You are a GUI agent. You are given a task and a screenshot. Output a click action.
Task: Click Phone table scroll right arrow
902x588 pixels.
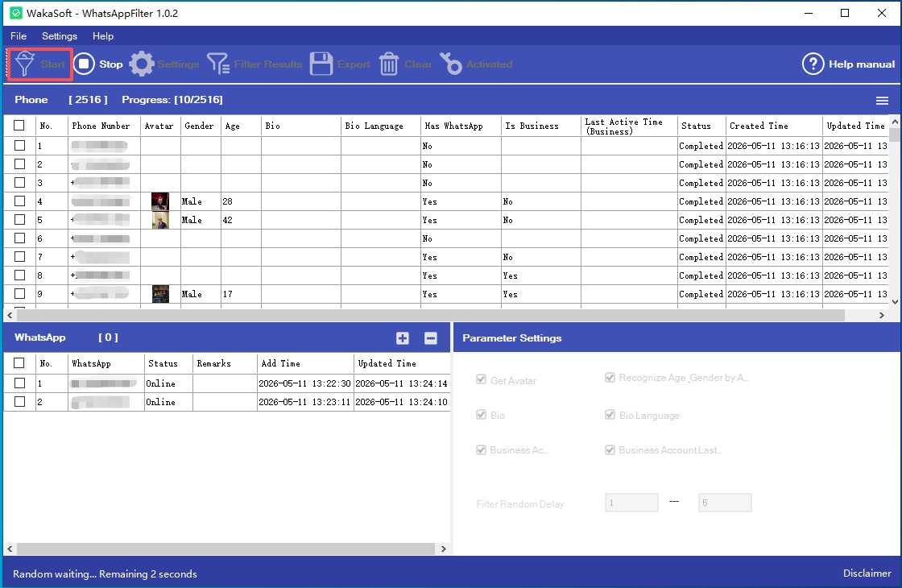pyautogui.click(x=881, y=315)
